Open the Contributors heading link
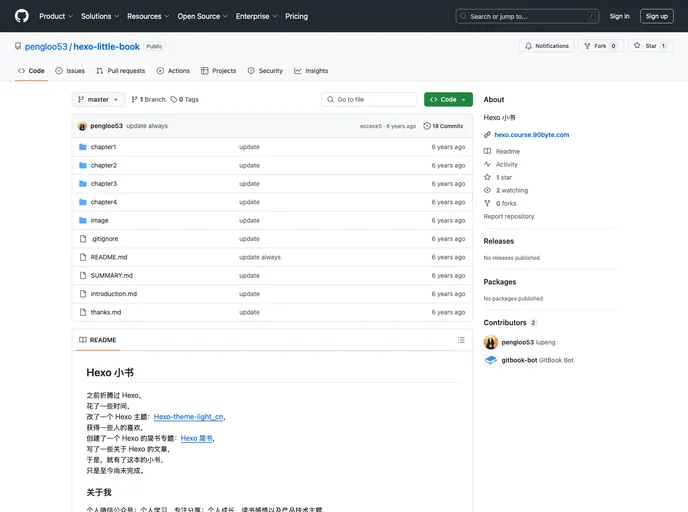Image resolution: width=688 pixels, height=512 pixels. 510,322
